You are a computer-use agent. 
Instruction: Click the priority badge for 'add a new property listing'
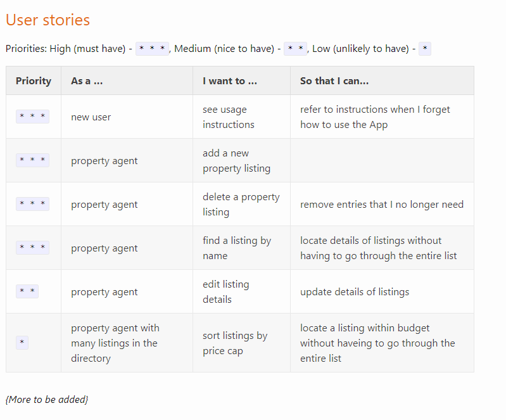point(32,160)
